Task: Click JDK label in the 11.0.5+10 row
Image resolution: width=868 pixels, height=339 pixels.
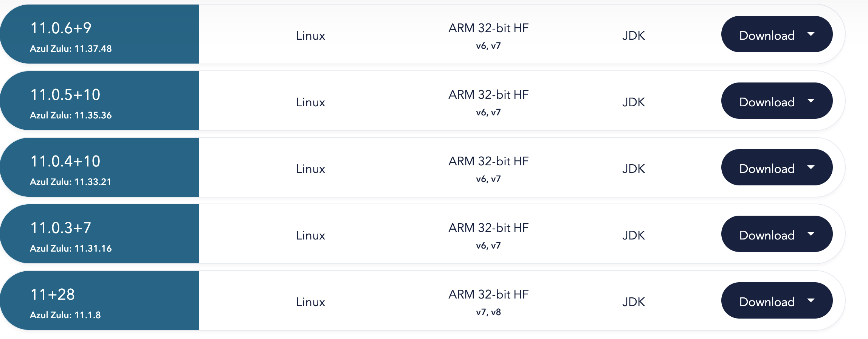Action: 634,102
